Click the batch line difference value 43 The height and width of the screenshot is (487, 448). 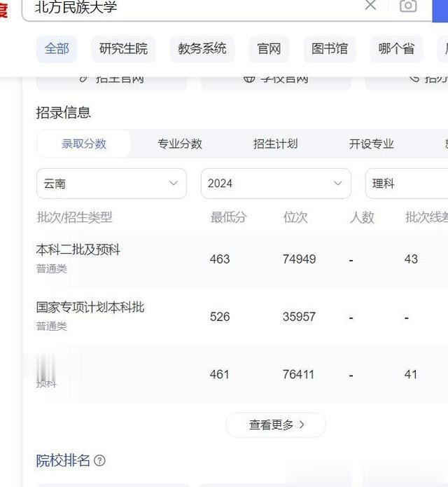coord(411,259)
